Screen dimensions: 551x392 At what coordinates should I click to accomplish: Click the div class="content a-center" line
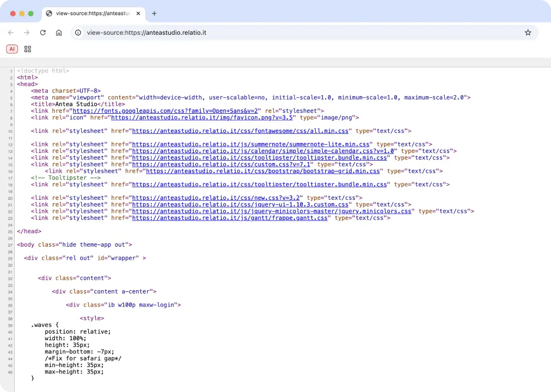105,291
